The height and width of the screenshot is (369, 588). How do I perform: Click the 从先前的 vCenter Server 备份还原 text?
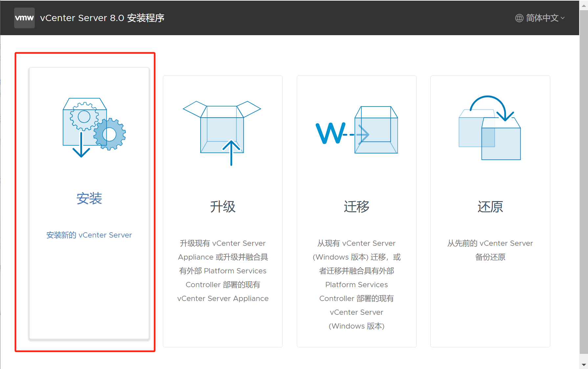point(490,250)
